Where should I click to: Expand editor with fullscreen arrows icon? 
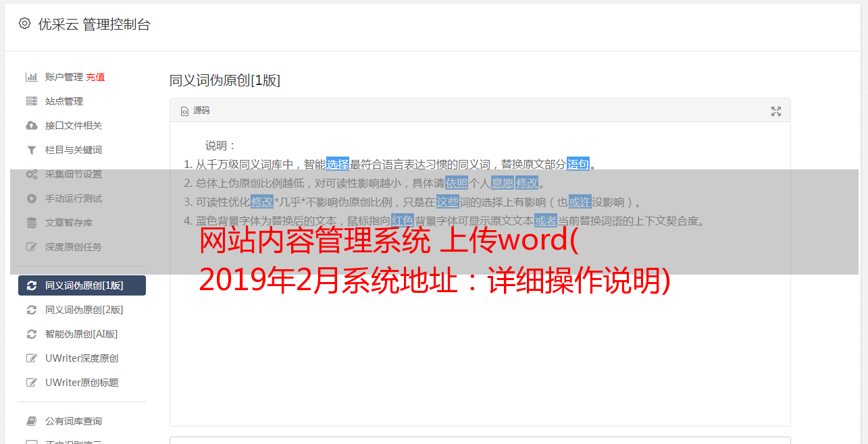tap(776, 111)
